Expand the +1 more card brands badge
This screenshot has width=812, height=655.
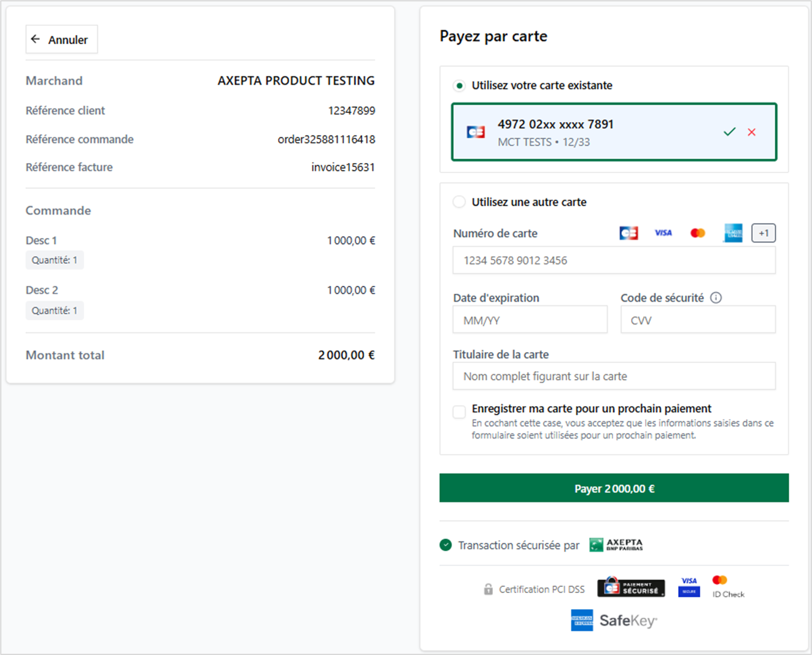pyautogui.click(x=764, y=233)
